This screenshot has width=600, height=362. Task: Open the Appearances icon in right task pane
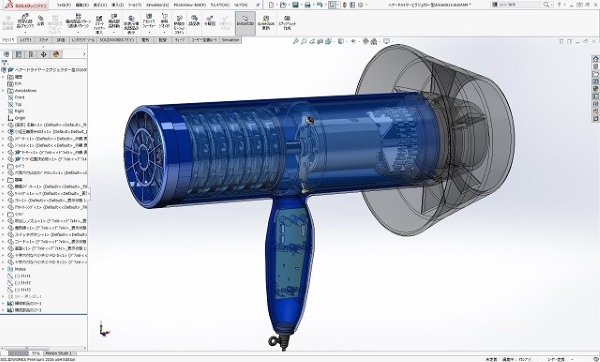pos(595,89)
